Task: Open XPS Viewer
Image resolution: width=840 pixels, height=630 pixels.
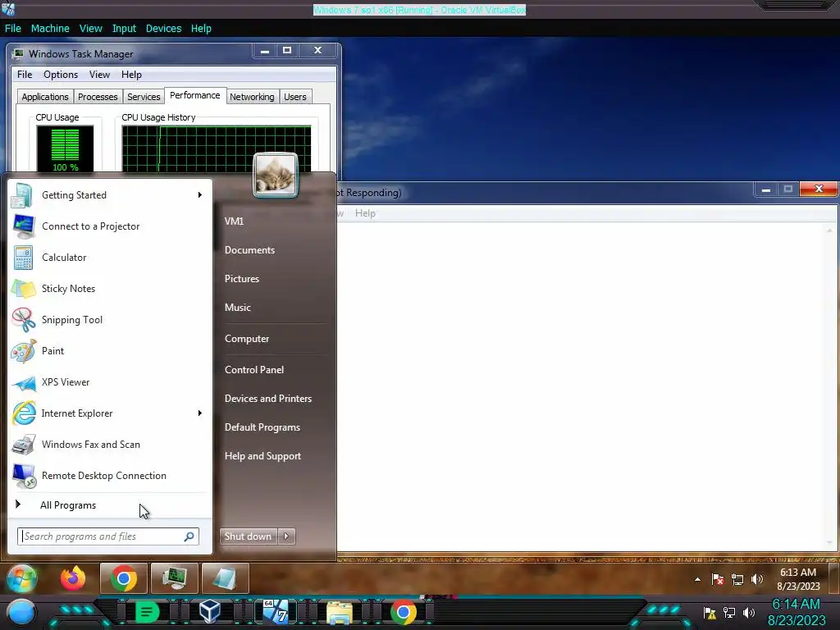Action: pos(109,382)
